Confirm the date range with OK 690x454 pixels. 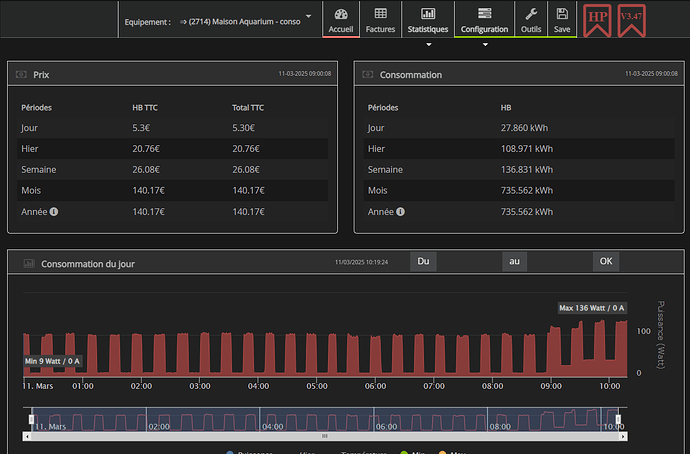pyautogui.click(x=606, y=261)
